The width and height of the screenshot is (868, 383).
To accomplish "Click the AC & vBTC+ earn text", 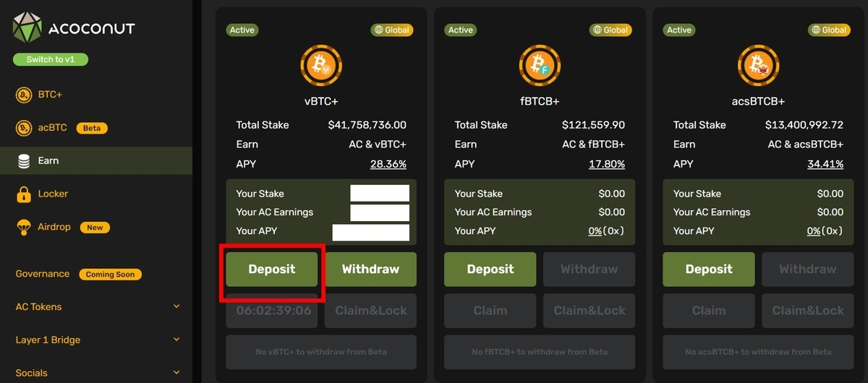I will (378, 145).
